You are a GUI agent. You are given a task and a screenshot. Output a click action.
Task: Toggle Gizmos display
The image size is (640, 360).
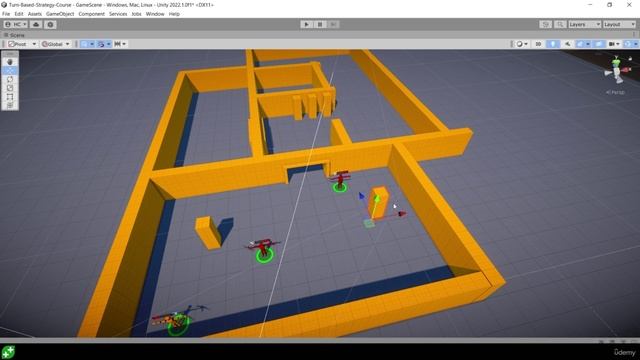coord(627,44)
